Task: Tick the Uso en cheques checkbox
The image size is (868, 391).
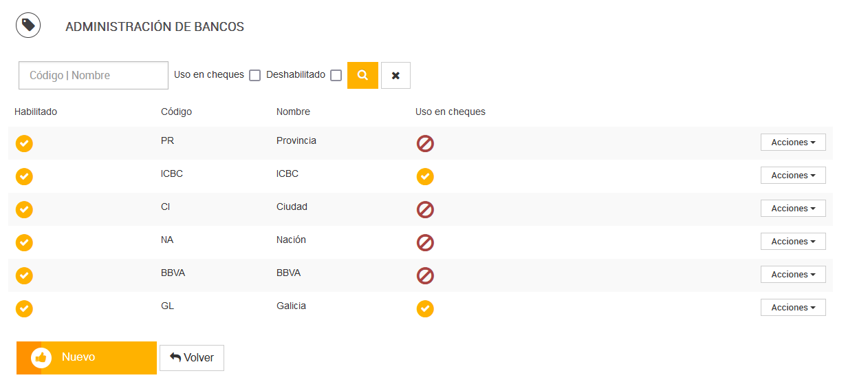Action: pyautogui.click(x=254, y=76)
